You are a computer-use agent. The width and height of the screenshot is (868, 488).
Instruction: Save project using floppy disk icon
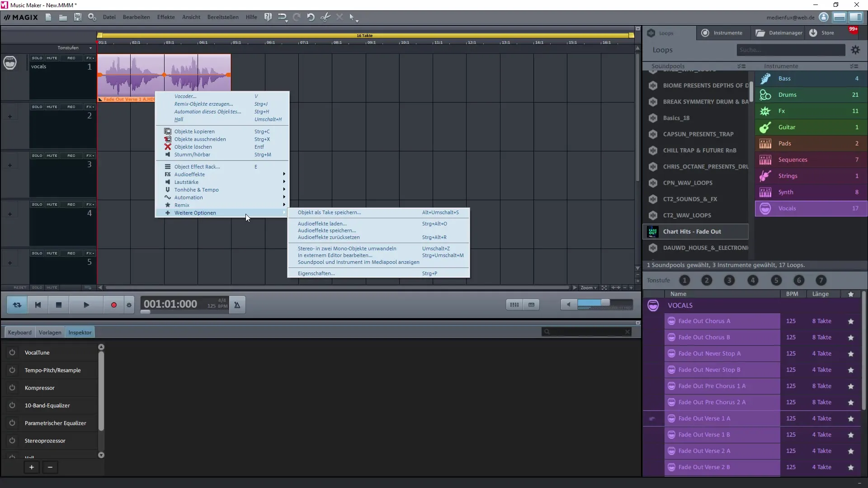pos(78,17)
